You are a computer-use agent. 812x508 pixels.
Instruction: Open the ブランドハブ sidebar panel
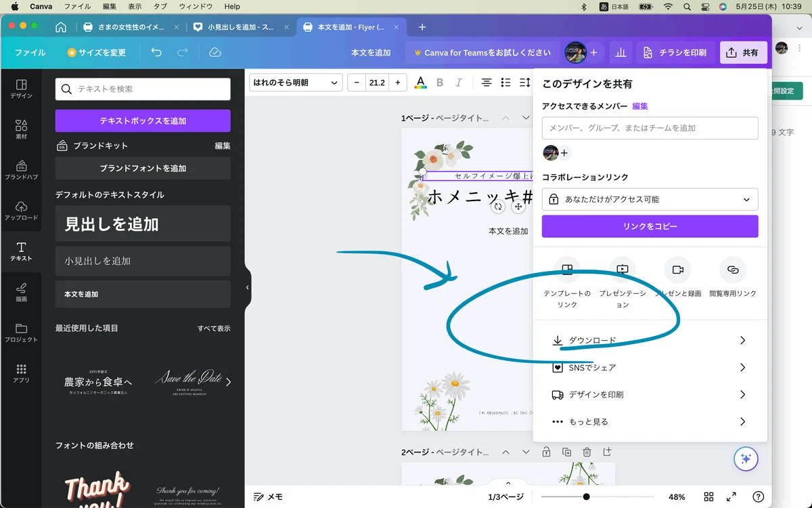pyautogui.click(x=21, y=170)
